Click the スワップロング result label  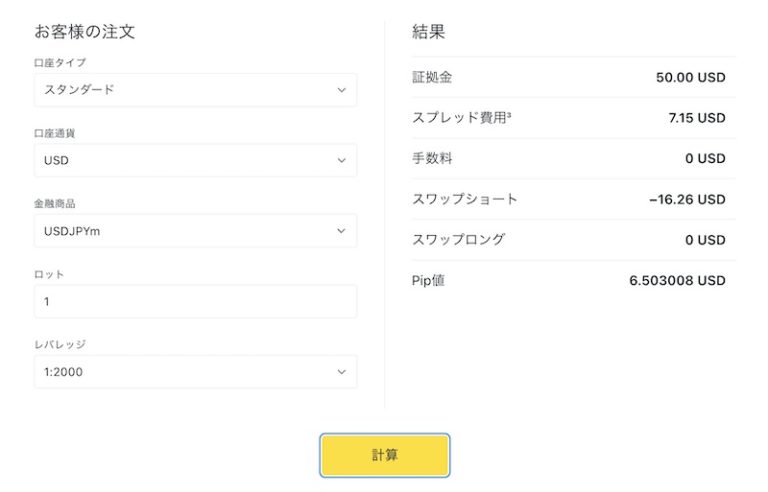coord(459,240)
